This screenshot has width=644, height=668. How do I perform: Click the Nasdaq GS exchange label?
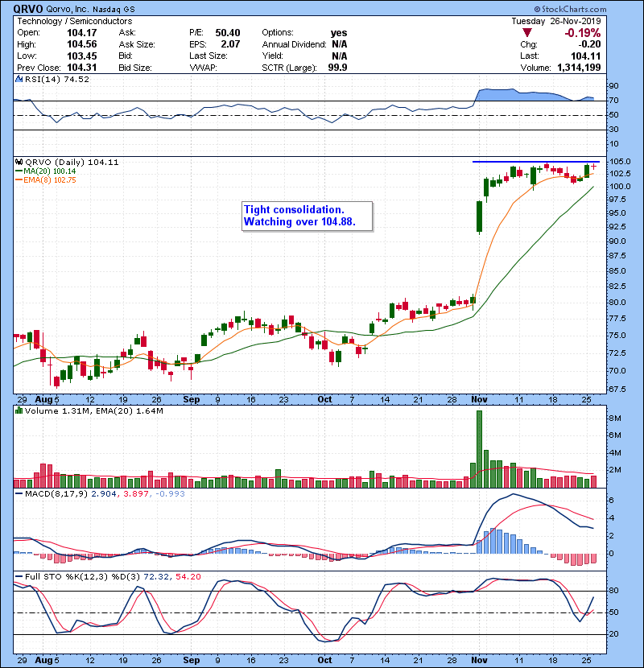pyautogui.click(x=114, y=9)
